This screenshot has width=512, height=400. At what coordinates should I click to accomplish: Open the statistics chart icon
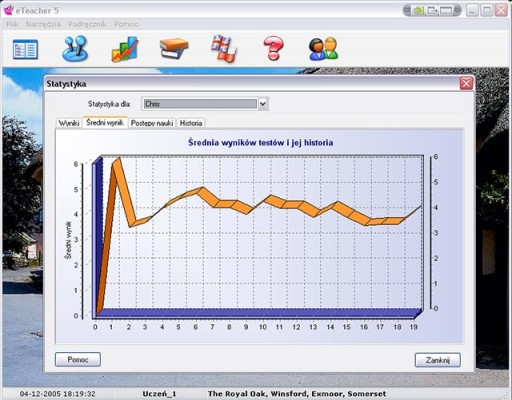(x=125, y=49)
